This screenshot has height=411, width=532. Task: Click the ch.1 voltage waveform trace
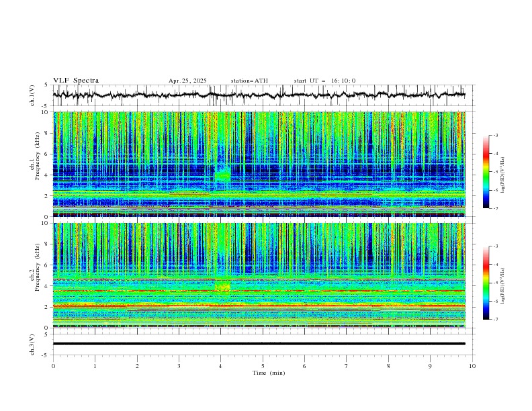tap(259, 95)
